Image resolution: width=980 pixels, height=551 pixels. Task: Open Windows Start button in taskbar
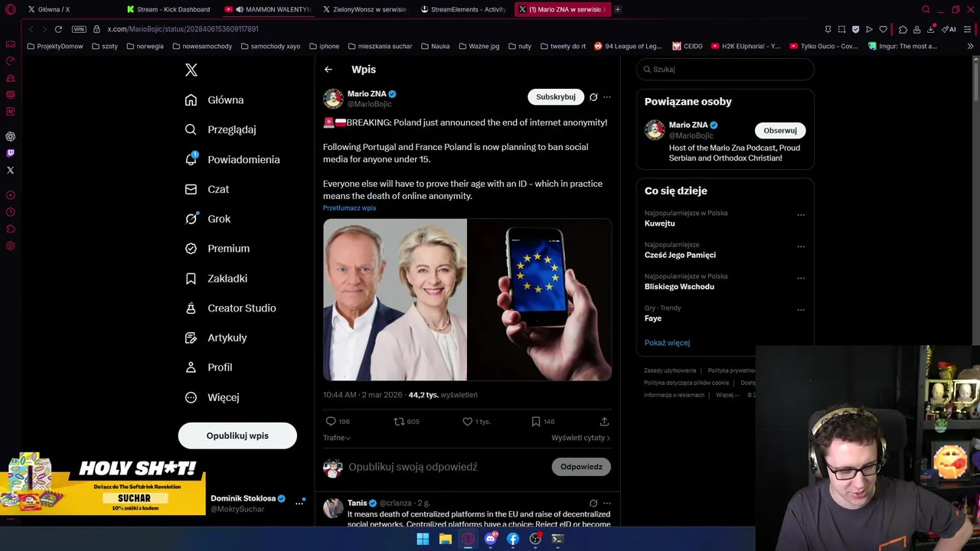pyautogui.click(x=423, y=539)
